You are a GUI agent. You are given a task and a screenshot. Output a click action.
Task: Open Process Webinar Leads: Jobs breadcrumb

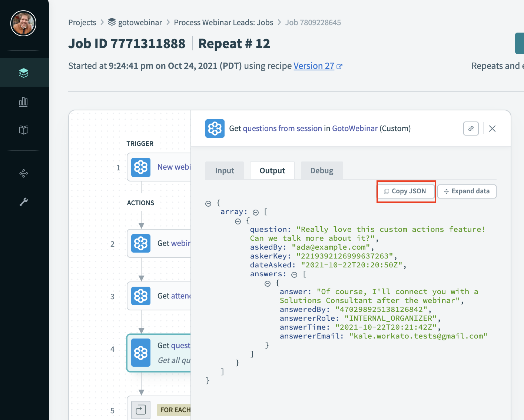(x=223, y=23)
